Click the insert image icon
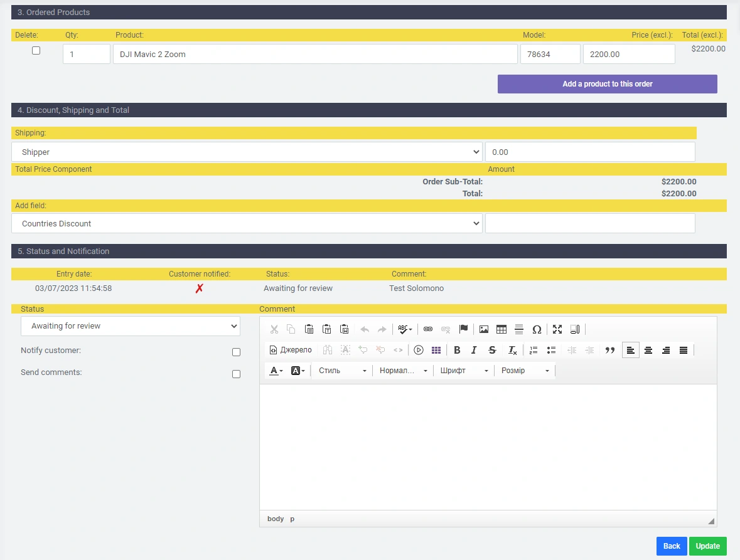The width and height of the screenshot is (740, 560). [484, 329]
